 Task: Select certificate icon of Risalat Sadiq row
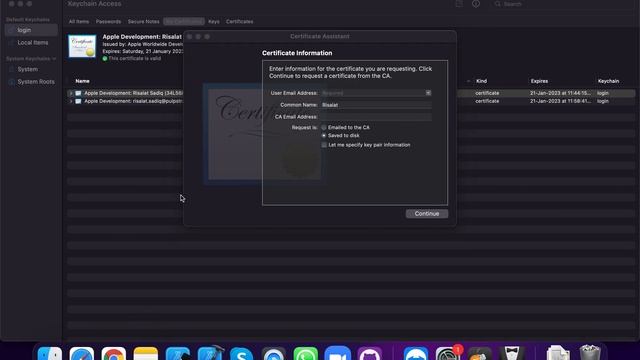coord(78,93)
